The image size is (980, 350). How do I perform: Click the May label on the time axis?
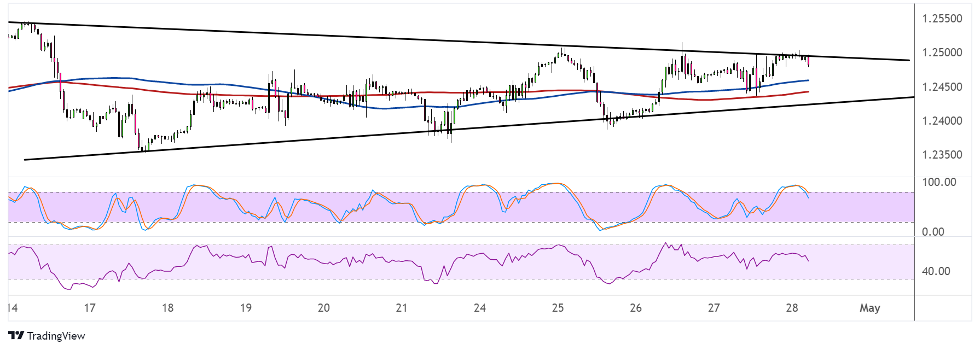tap(870, 308)
